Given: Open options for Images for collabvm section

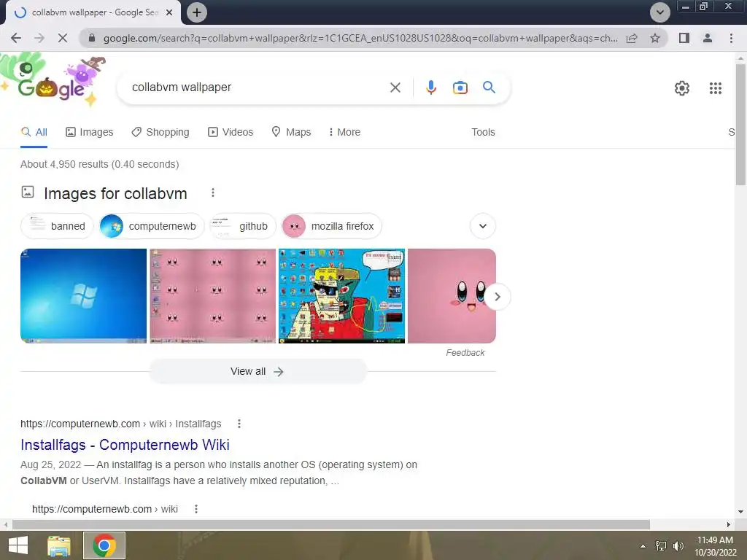Looking at the screenshot, I should coord(213,192).
